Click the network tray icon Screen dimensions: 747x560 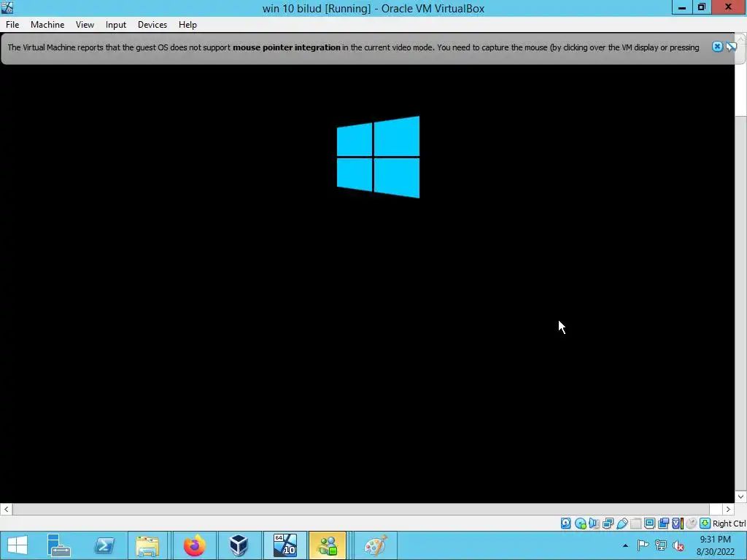(661, 545)
